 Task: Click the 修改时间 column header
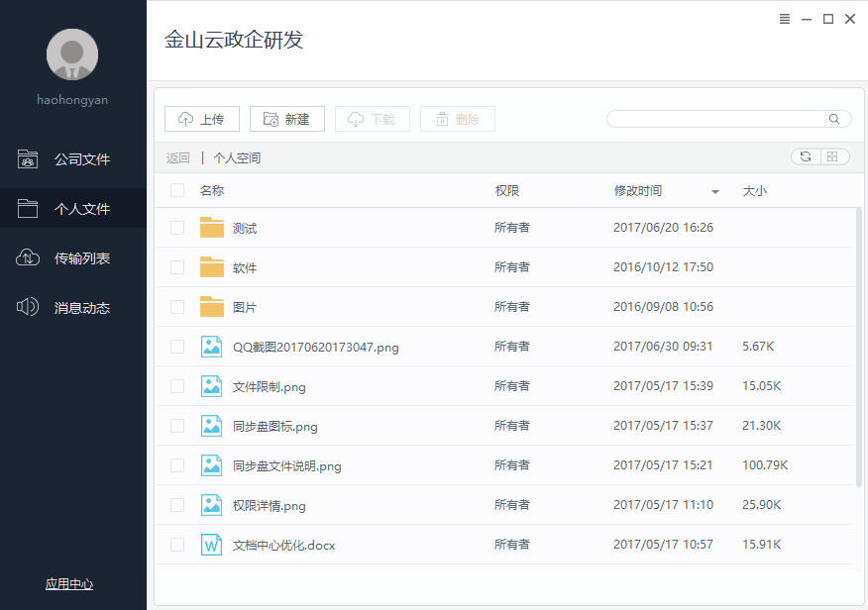pos(638,191)
